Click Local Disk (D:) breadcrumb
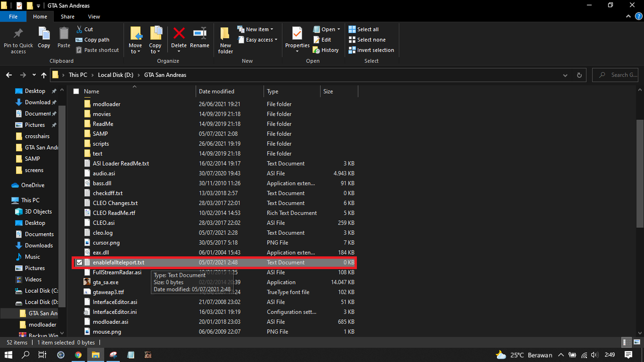Screen dimensions: 644x362 point(115,75)
